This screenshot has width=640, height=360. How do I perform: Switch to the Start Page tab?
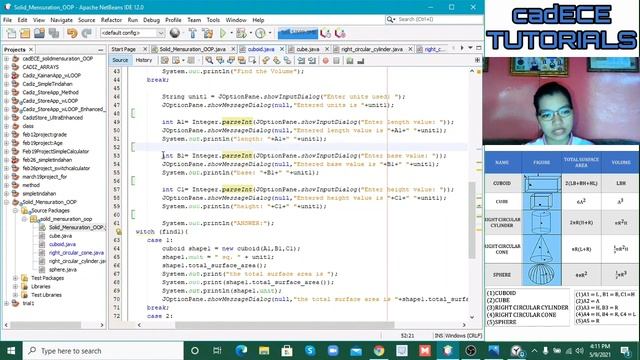pyautogui.click(x=124, y=49)
